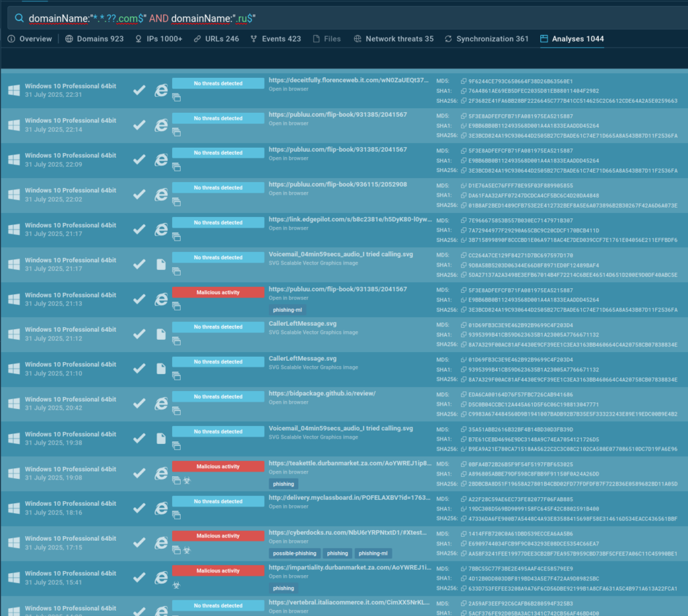
Task: Click biohazard icon in teakettle.durbanmarket row
Action: click(x=187, y=480)
